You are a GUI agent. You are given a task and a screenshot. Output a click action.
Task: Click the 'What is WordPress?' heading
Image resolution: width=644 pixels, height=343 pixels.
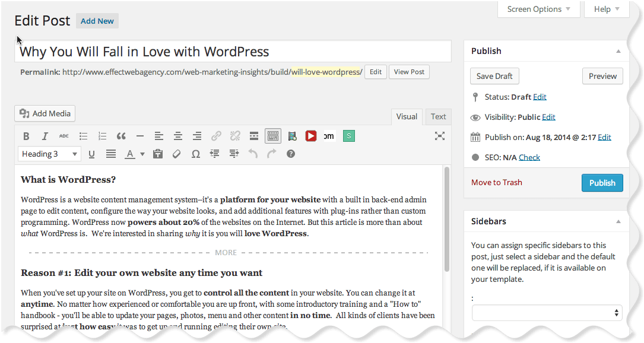[x=68, y=179]
